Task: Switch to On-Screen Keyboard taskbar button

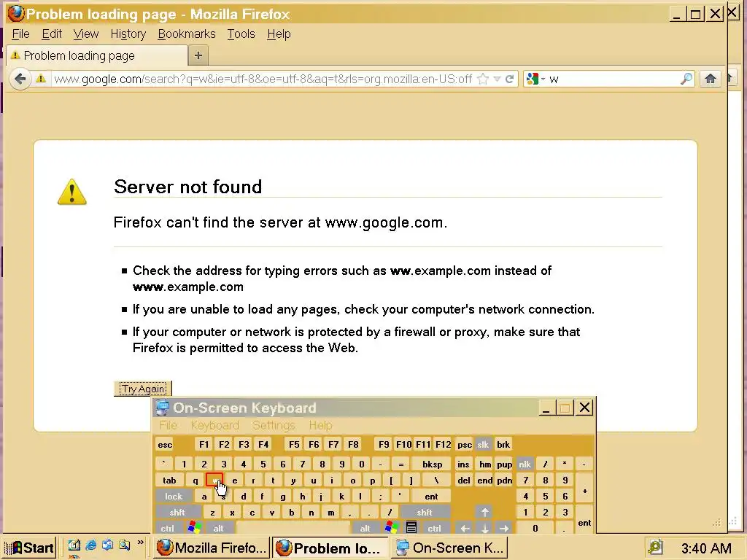Action: [449, 548]
